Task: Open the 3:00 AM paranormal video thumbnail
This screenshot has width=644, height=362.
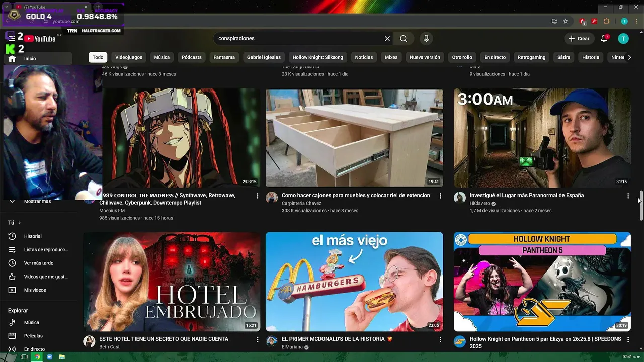Action: 542,138
